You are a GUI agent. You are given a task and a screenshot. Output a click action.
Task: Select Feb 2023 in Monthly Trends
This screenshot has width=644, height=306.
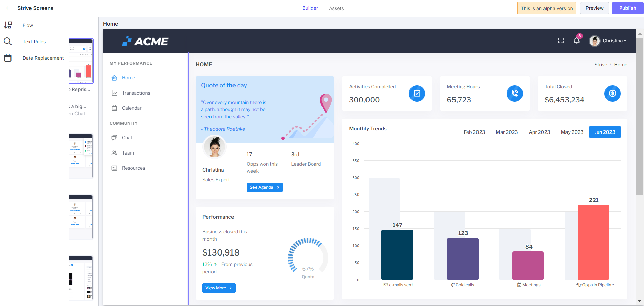click(x=474, y=132)
